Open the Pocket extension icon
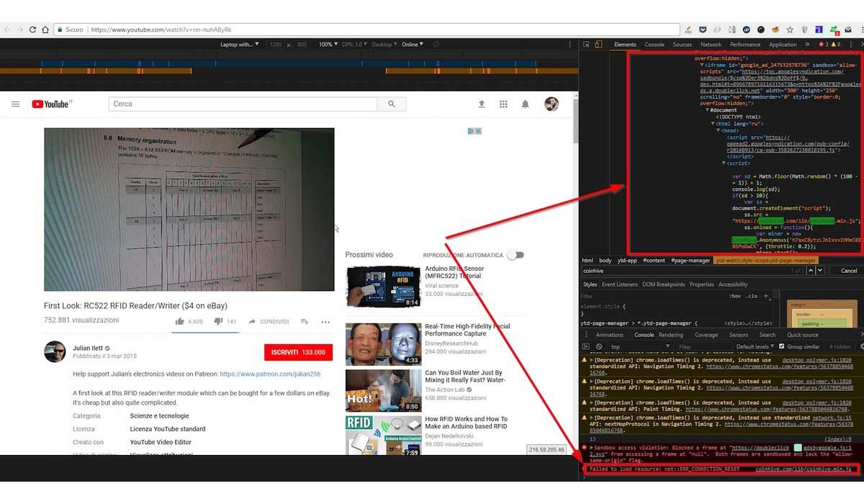The image size is (864, 504). pyautogui.click(x=702, y=30)
